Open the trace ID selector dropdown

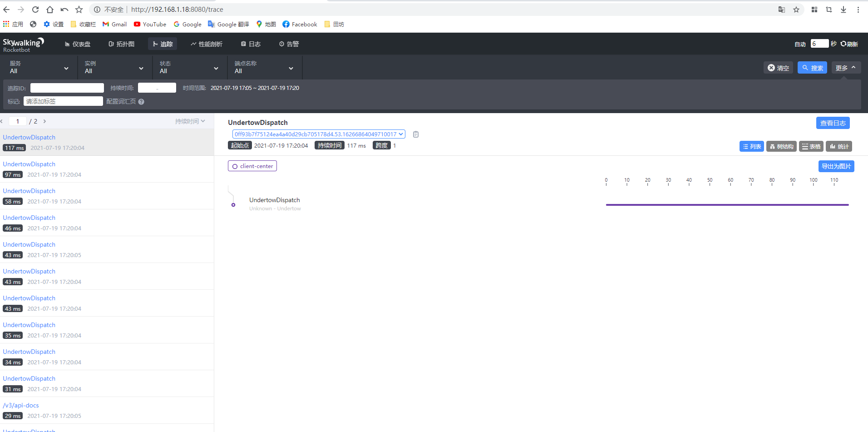coord(319,134)
